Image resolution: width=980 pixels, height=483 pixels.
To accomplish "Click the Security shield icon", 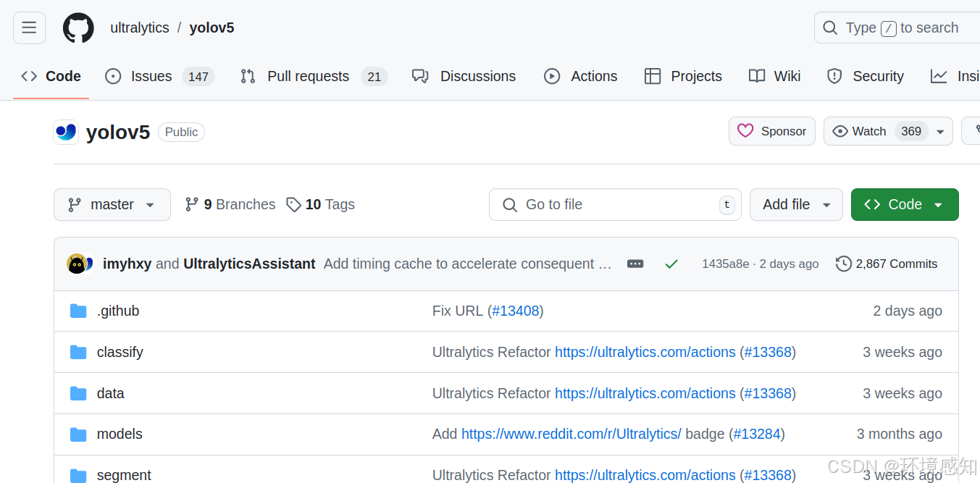I will click(x=834, y=76).
